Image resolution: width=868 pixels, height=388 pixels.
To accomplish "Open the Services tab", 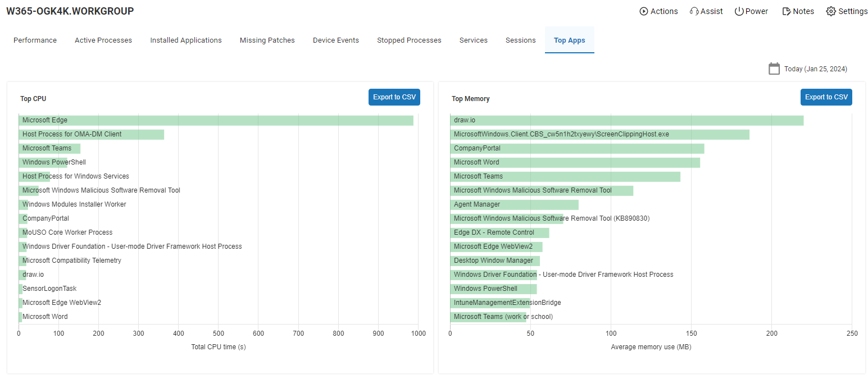I will point(474,40).
